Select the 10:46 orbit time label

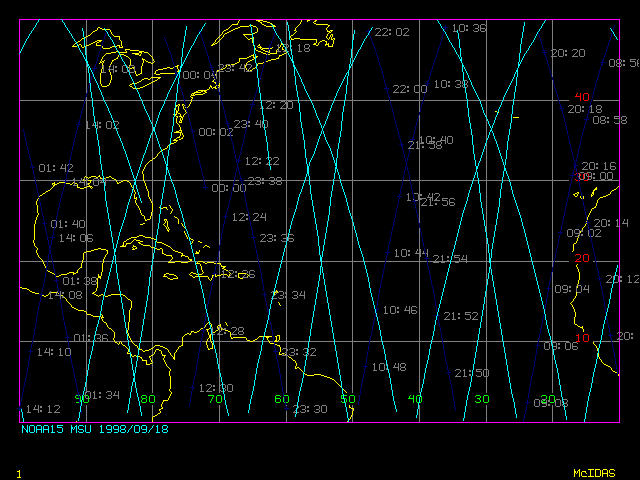(400, 310)
